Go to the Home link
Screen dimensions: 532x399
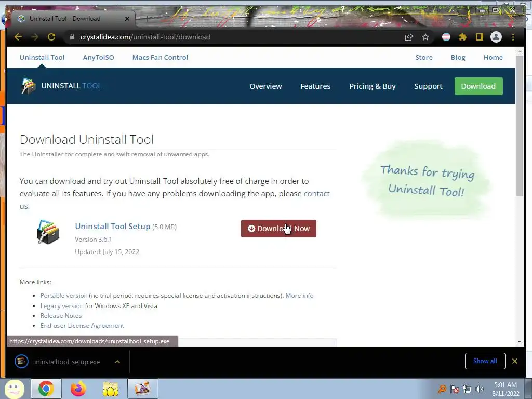493,57
